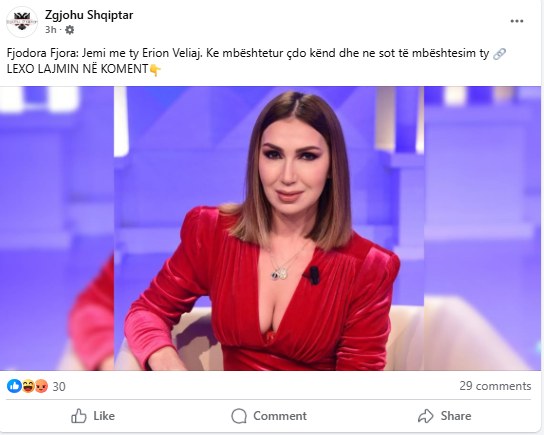Open the 29 comments link

[495, 386]
